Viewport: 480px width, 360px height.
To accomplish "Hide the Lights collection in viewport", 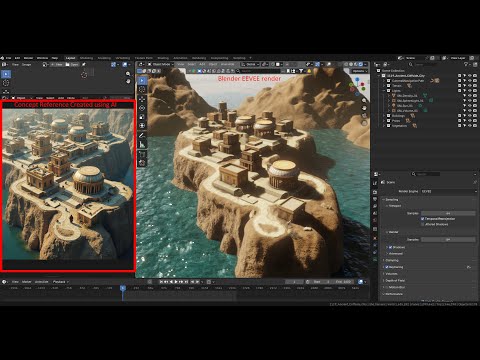I will click(470, 91).
